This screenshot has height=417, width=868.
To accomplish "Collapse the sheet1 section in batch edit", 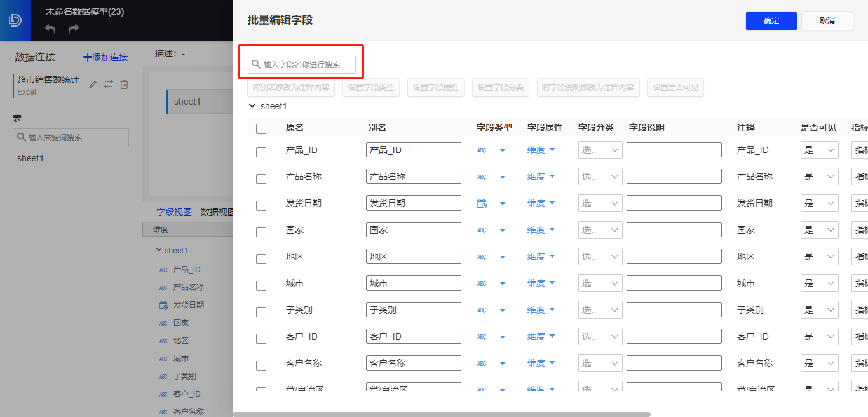I will (x=252, y=106).
